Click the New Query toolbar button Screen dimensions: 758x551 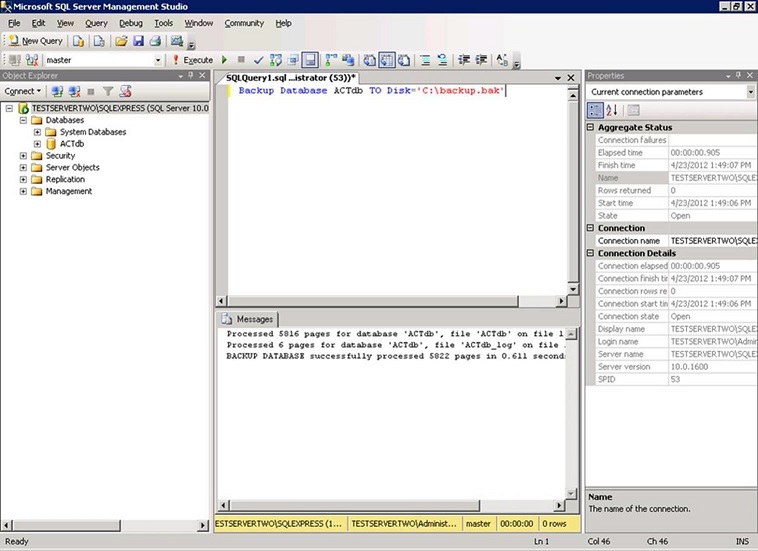pos(36,41)
